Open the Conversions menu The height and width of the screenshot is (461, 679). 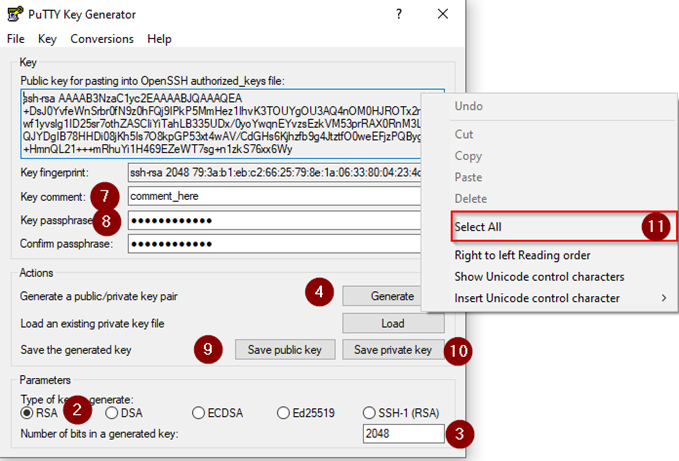pos(102,39)
